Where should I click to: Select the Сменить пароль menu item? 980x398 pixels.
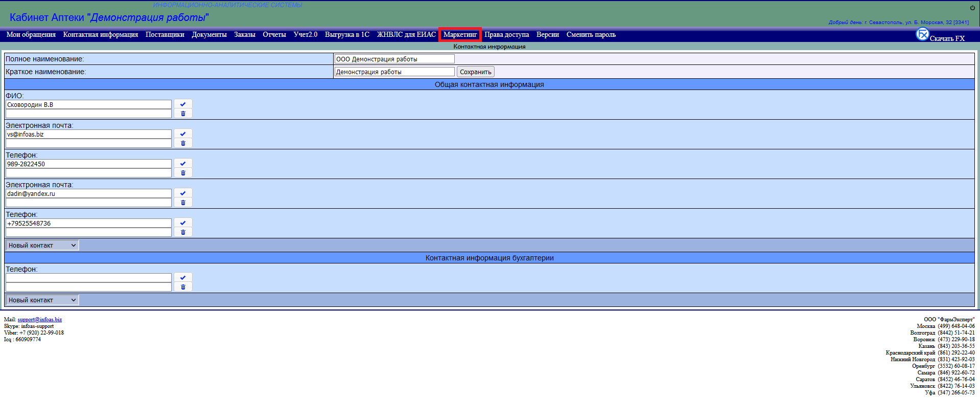[591, 35]
